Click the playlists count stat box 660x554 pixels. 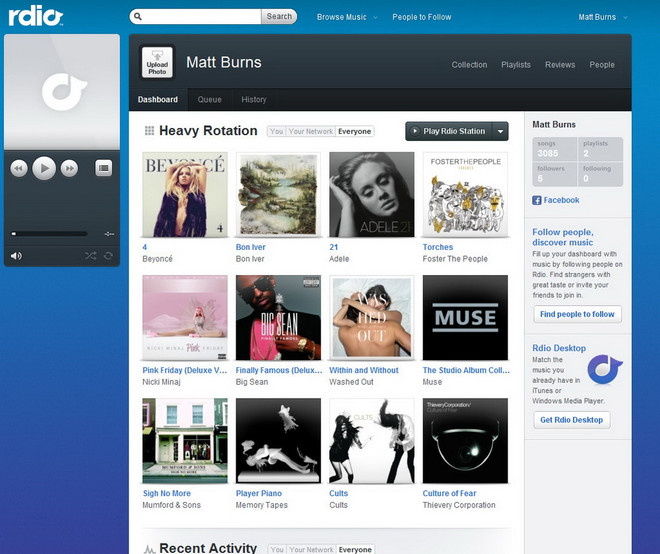click(600, 149)
